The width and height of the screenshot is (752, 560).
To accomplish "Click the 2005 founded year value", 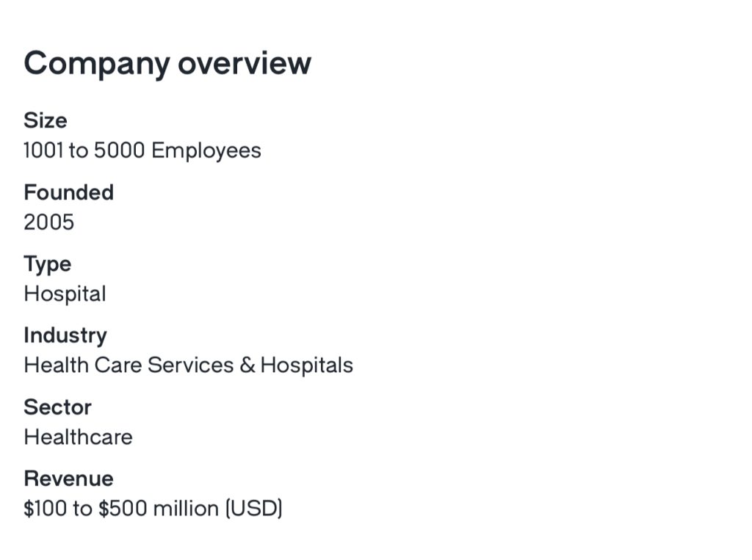I will pyautogui.click(x=49, y=222).
